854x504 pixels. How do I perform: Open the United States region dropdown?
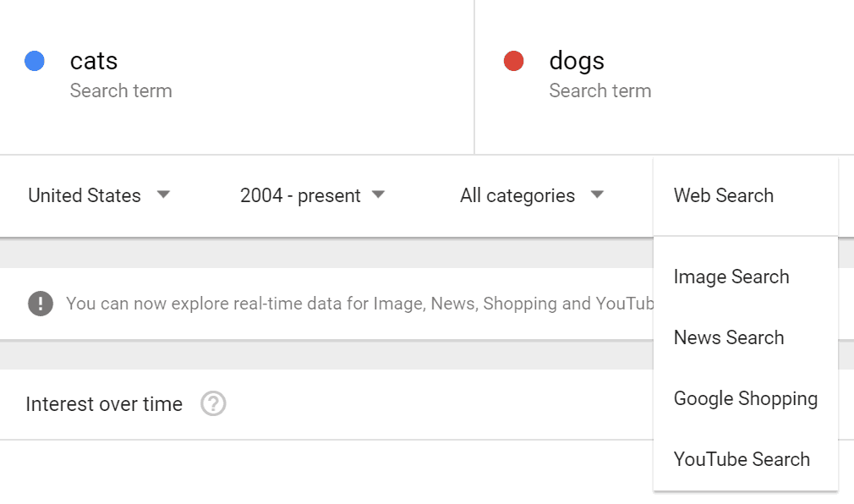point(84,195)
